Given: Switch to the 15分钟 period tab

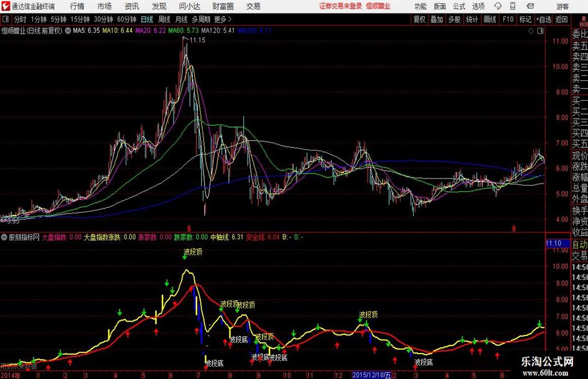Looking at the screenshot, I should [x=80, y=19].
